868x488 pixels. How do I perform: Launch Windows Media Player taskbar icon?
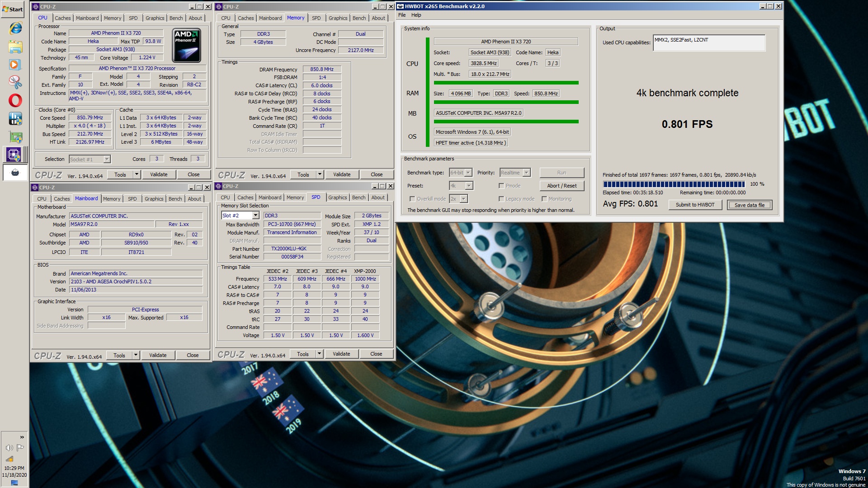coord(15,65)
